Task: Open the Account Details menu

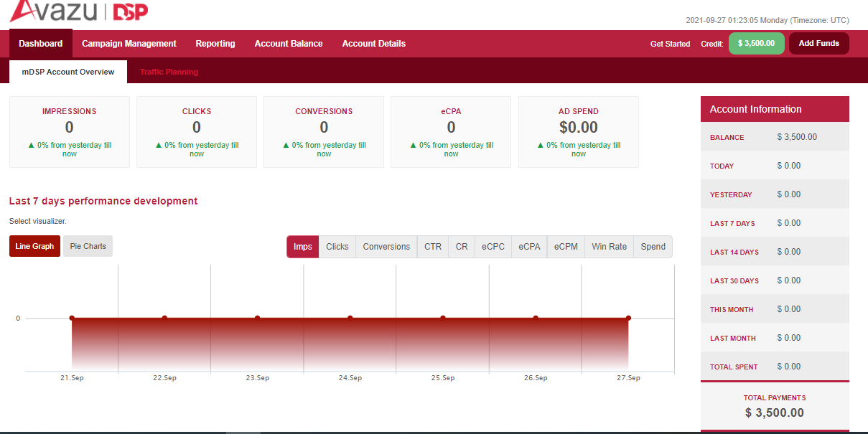Action: (374, 44)
